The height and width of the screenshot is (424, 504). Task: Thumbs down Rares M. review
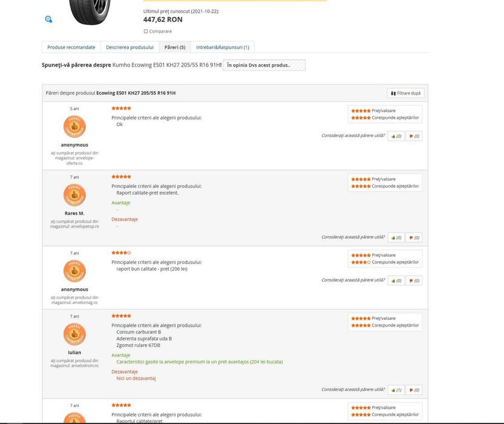pos(414,237)
